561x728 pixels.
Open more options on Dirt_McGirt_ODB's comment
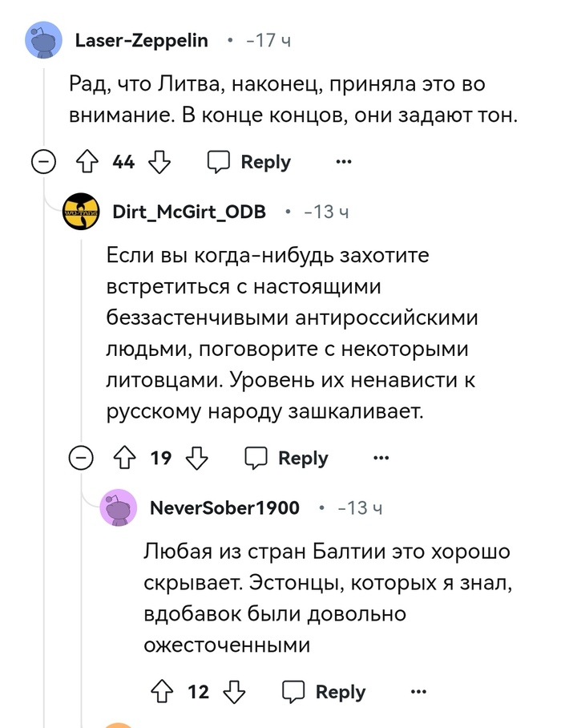(x=381, y=458)
